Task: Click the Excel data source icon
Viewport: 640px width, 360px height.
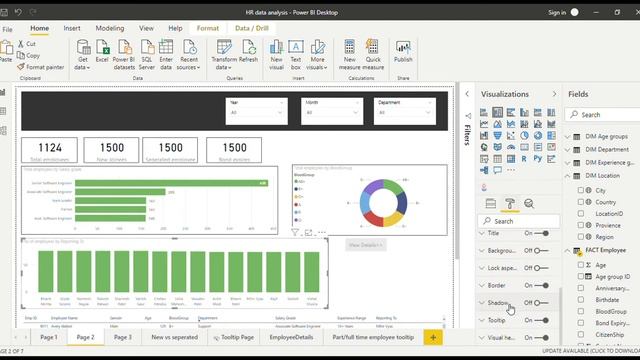Action: click(102, 51)
